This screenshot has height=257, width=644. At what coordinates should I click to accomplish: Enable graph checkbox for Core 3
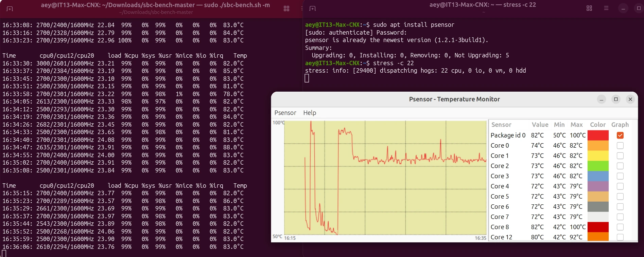coord(620,176)
